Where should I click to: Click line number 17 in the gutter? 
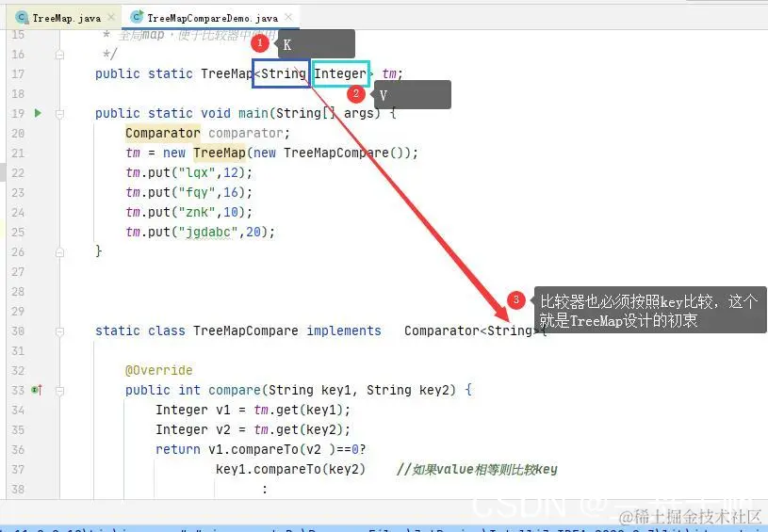point(18,73)
